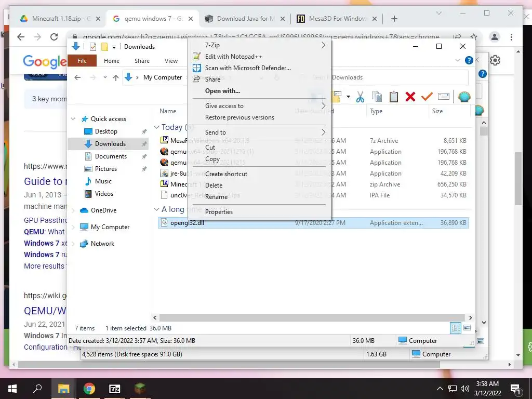Open quick access toolbar customize dropdown
This screenshot has width=532, height=399.
tap(114, 47)
